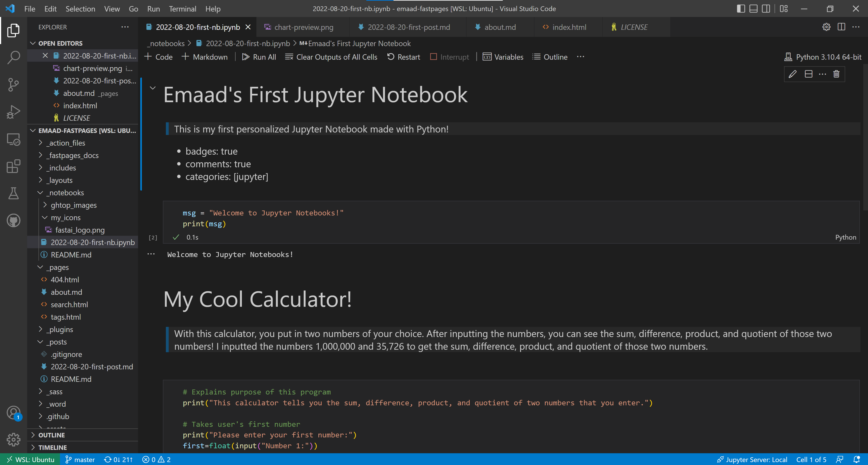This screenshot has width=868, height=465.
Task: Open the Testing panel
Action: (x=14, y=193)
